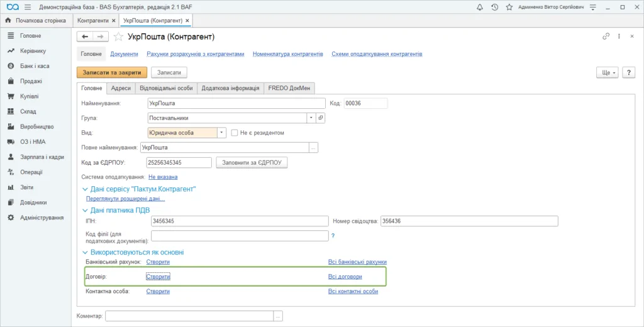Click the question mark help for Код філії
This screenshot has height=327, width=644.
tap(333, 236)
